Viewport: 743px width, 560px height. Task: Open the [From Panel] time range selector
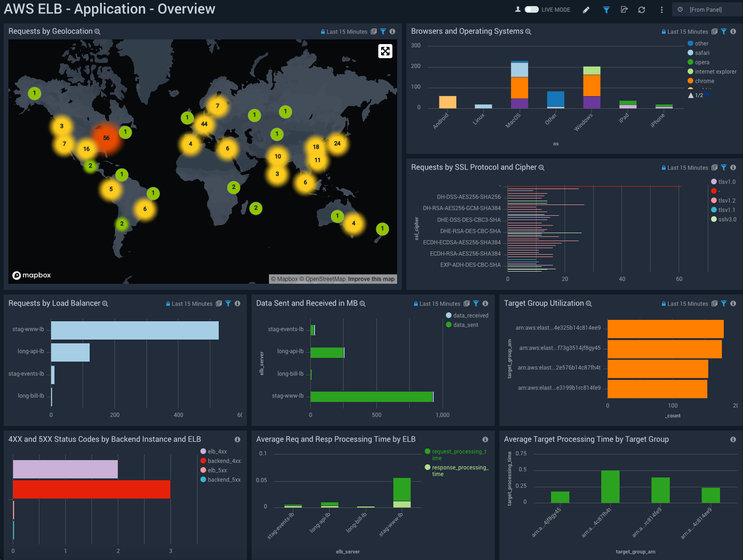point(705,10)
